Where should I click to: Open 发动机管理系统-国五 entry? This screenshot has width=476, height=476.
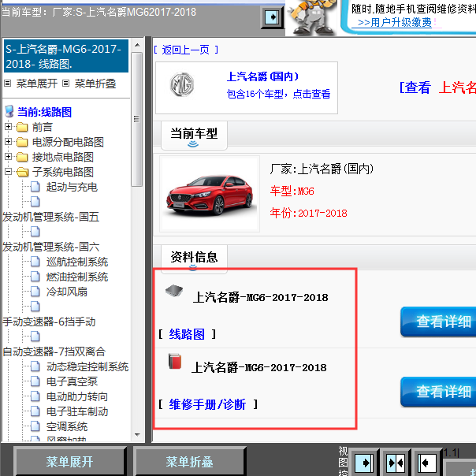[x=50, y=217]
